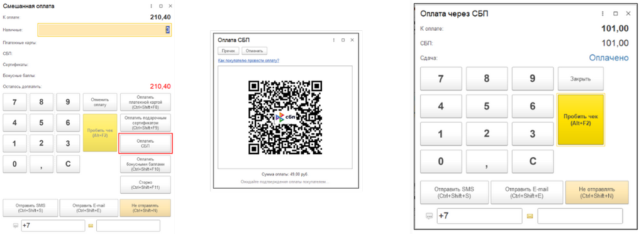Viewport: 644px width, 234px height.
Task: Click the +7 phone field in Смешанная оплата
Action: [53, 226]
